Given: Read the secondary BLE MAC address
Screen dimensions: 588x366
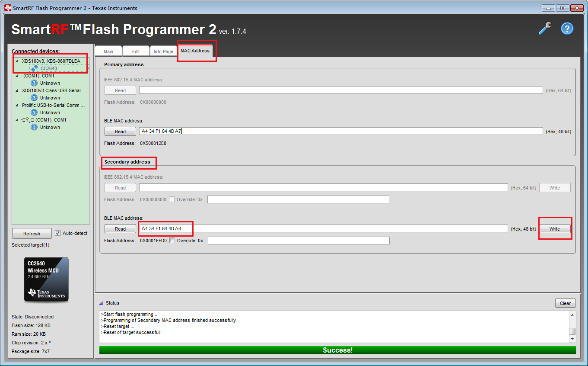Looking at the screenshot, I should point(120,229).
